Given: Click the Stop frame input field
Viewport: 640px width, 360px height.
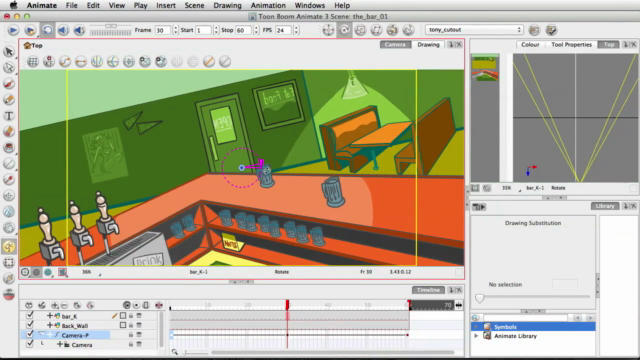Looking at the screenshot, I should click(x=243, y=30).
